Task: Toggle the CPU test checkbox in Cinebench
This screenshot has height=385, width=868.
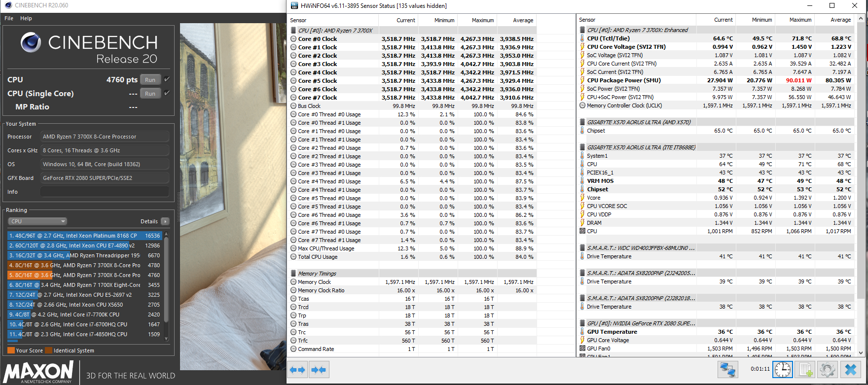Action: click(167, 79)
